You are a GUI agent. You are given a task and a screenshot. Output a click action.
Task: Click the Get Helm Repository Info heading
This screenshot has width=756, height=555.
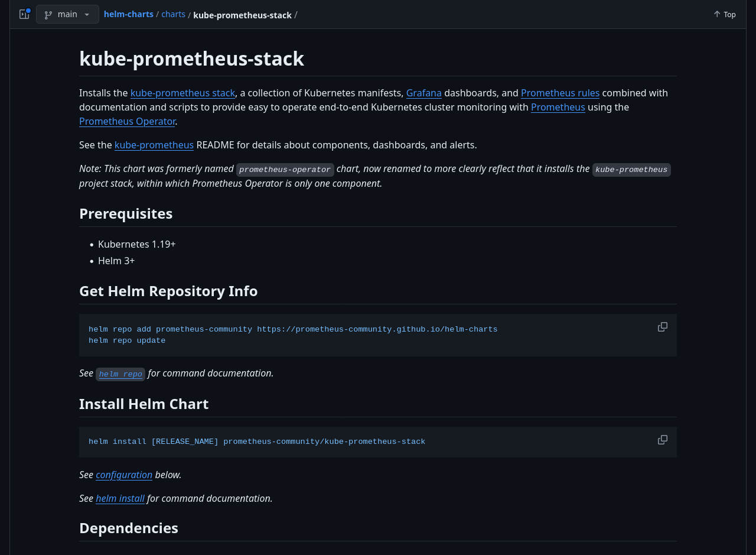click(x=168, y=291)
